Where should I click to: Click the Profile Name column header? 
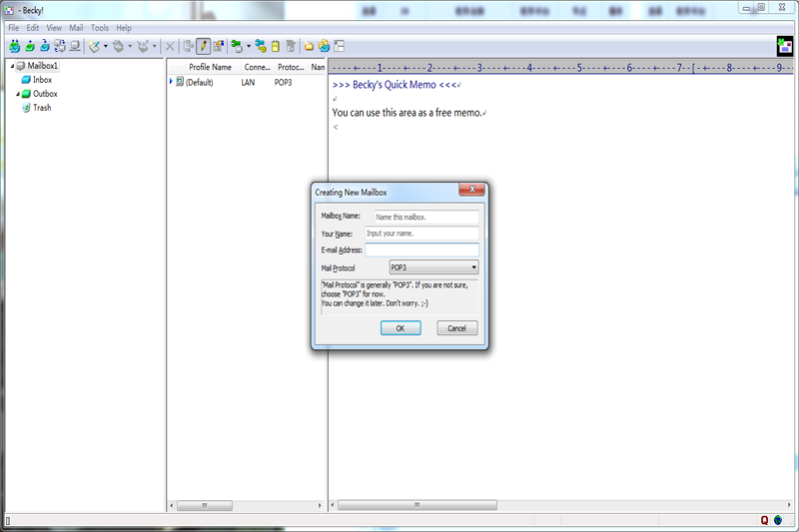(x=210, y=67)
